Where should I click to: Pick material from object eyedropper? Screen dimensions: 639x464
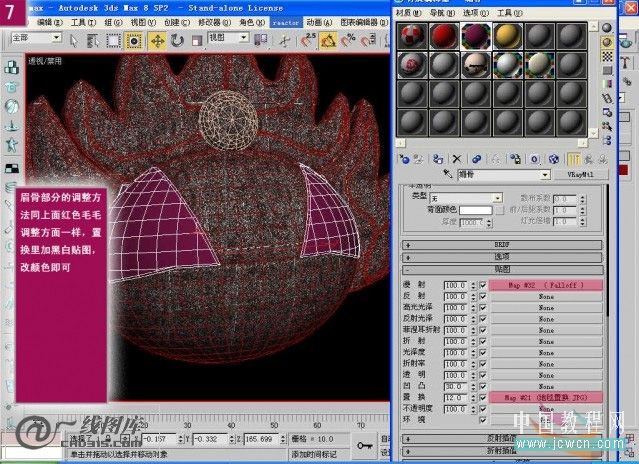point(448,174)
